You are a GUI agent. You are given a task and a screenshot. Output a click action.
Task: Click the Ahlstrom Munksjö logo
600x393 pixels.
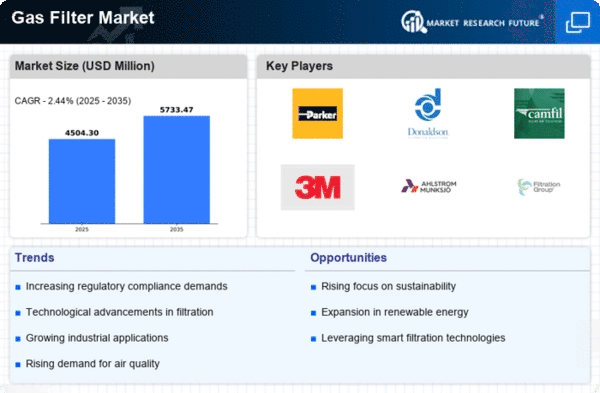click(x=429, y=186)
